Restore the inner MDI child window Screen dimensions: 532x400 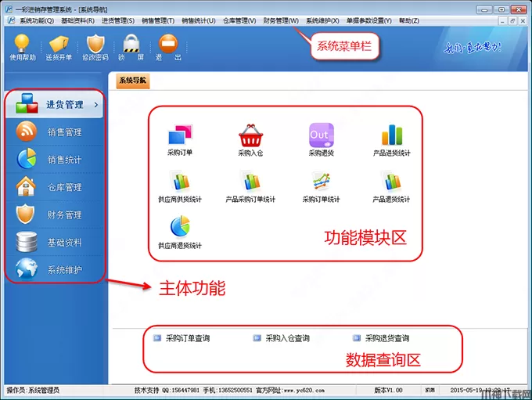tap(512, 20)
